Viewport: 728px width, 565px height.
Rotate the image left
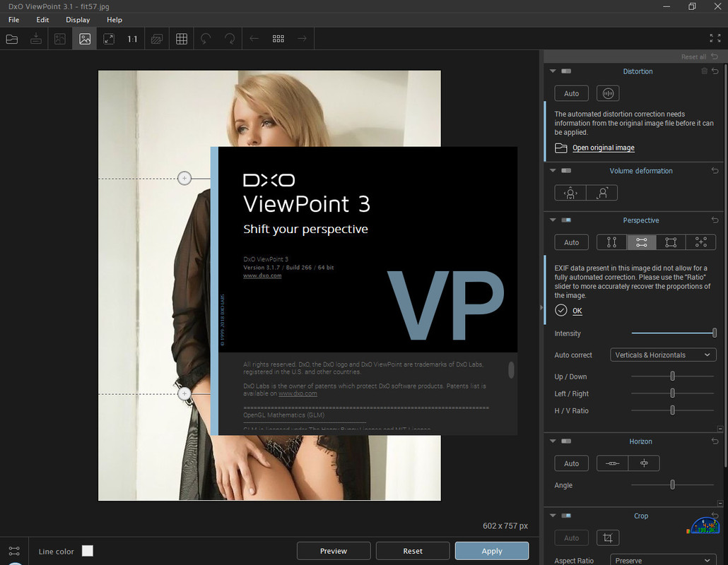[206, 39]
